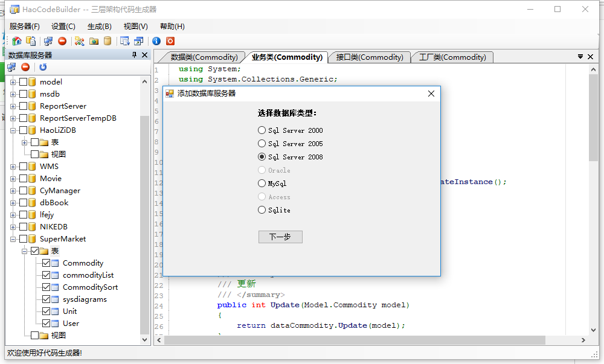Open the tab list dropdown arrow
The image size is (604, 364).
(580, 57)
